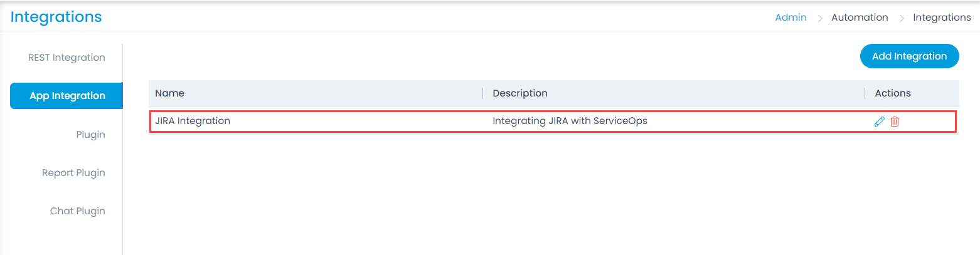The height and width of the screenshot is (255, 980).
Task: Click the Actions column header
Action: (x=893, y=93)
